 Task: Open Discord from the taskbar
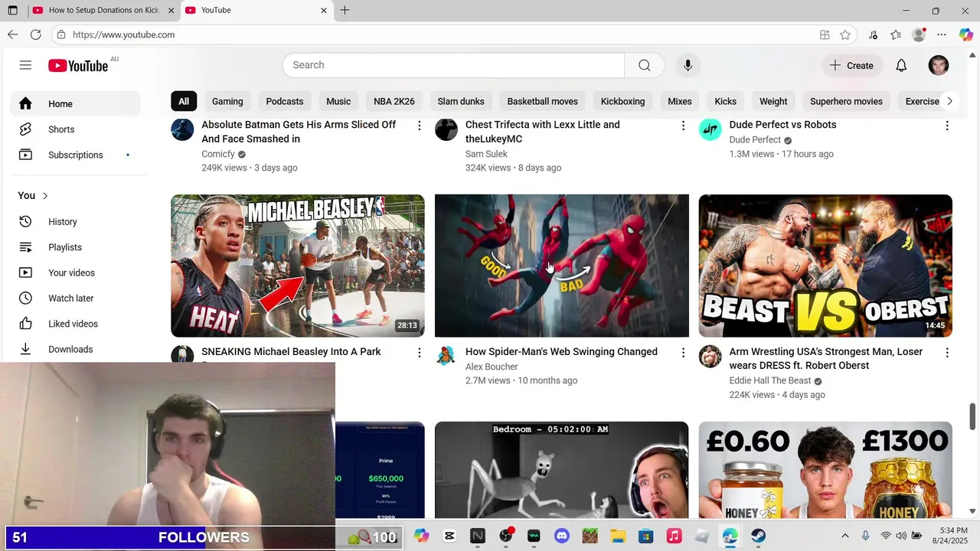[x=561, y=536]
